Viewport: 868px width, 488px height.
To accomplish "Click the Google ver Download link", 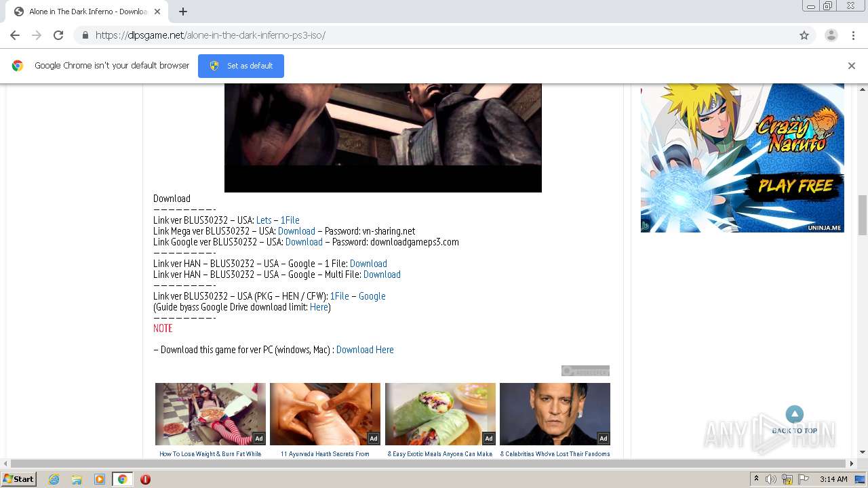I will 304,242.
